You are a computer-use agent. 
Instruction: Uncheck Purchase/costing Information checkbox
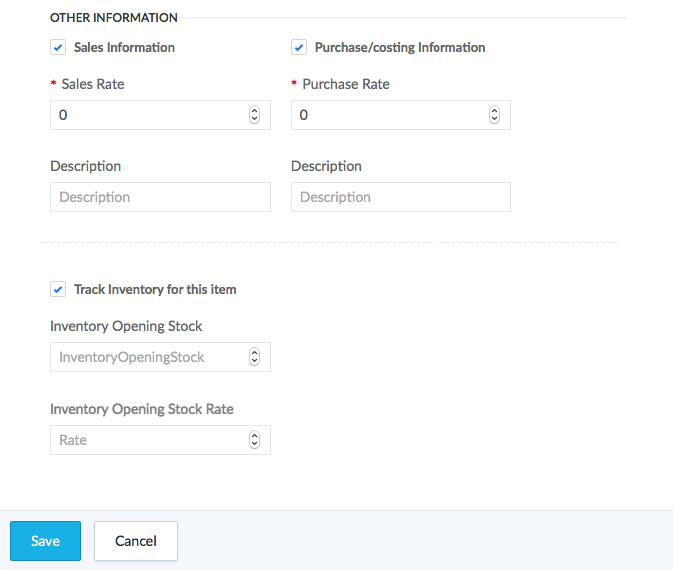point(299,47)
